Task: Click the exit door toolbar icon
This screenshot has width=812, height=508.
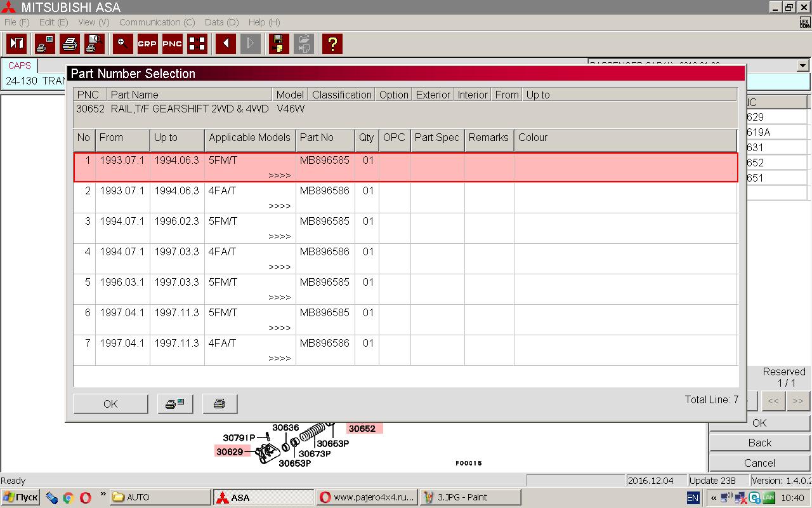Action: tap(17, 43)
